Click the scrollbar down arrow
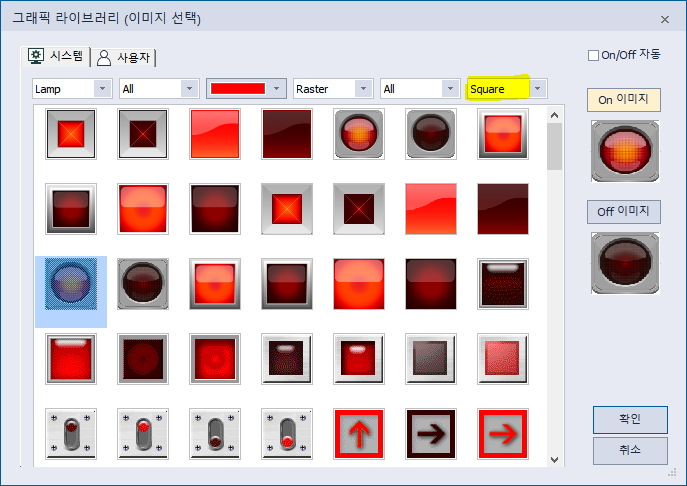Screen dimensions: 687x486 [x=554, y=460]
